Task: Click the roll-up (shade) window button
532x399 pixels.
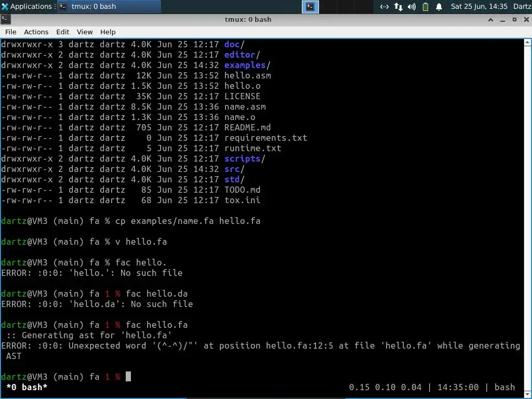Action: [490, 20]
